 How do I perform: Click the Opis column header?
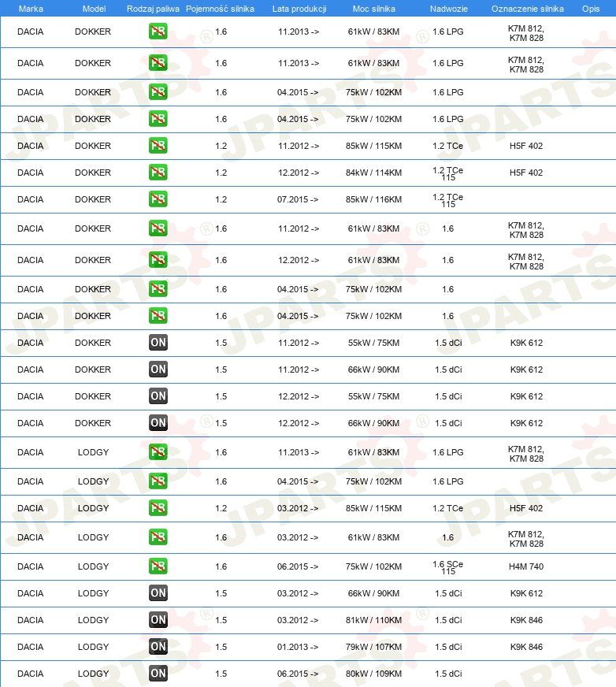pyautogui.click(x=591, y=9)
